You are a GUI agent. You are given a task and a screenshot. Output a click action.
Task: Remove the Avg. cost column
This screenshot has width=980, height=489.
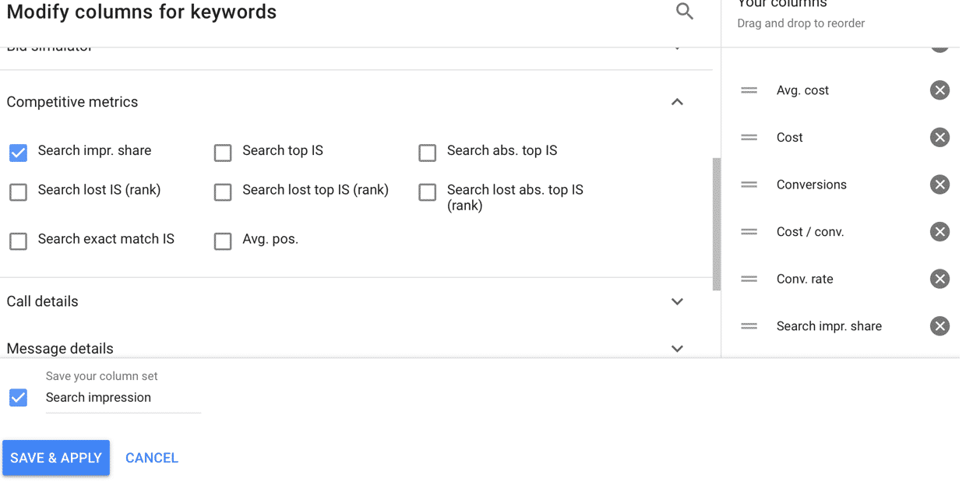click(939, 90)
